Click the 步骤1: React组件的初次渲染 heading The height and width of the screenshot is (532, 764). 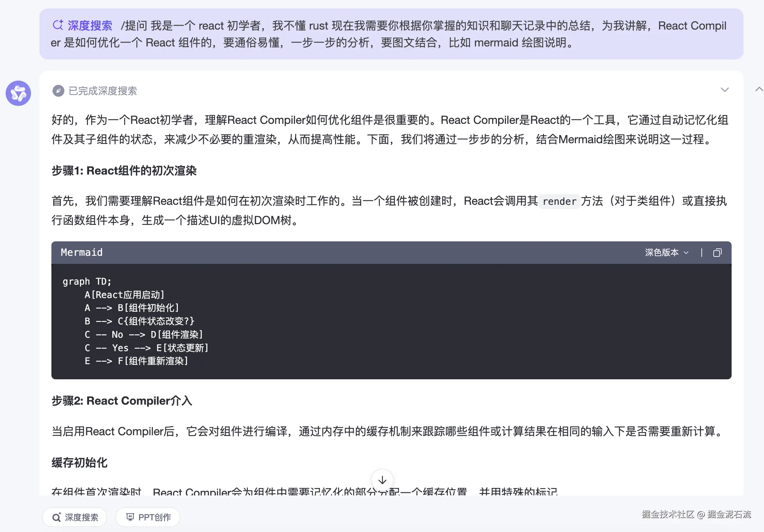[124, 171]
